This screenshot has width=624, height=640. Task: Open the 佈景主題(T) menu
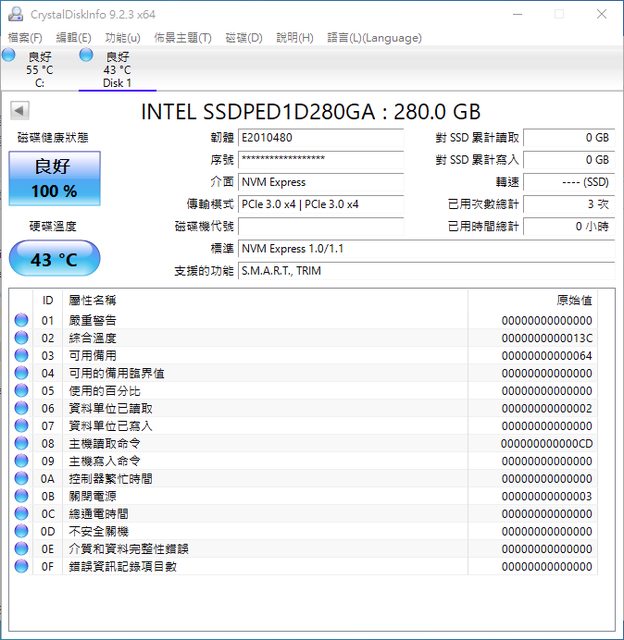(x=181, y=38)
